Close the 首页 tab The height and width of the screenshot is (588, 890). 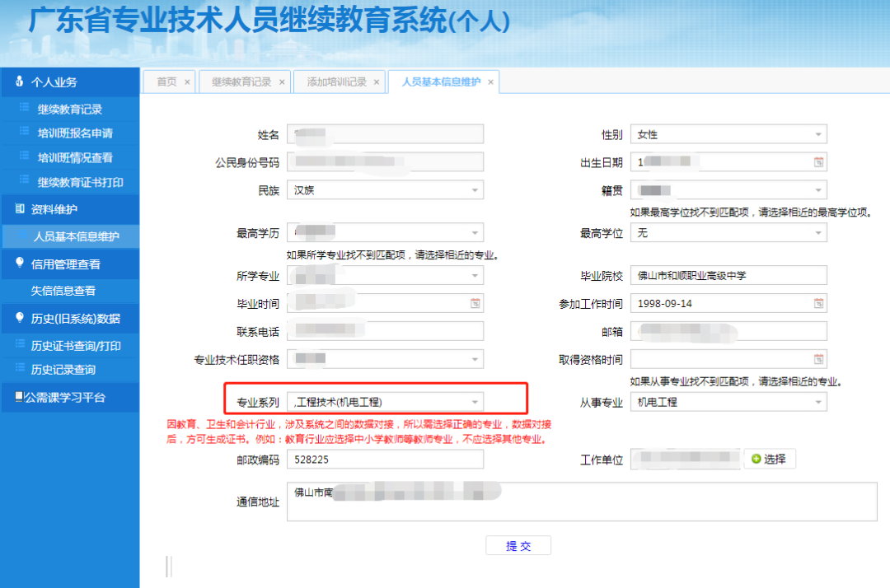(187, 82)
